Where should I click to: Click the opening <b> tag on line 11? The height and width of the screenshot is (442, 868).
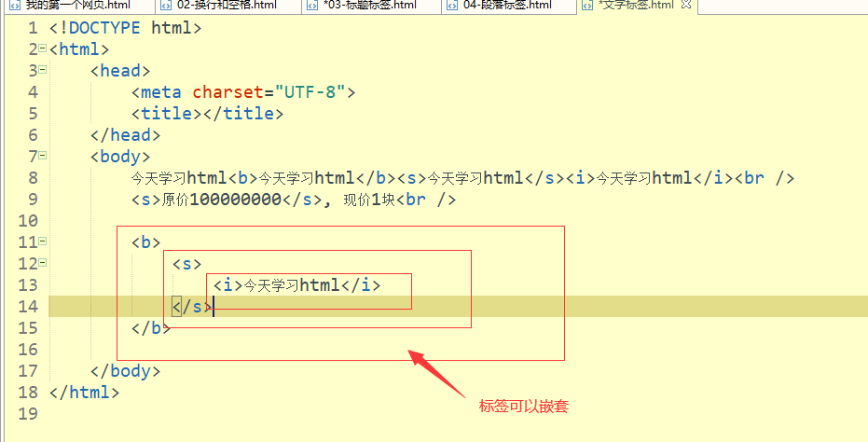point(145,242)
